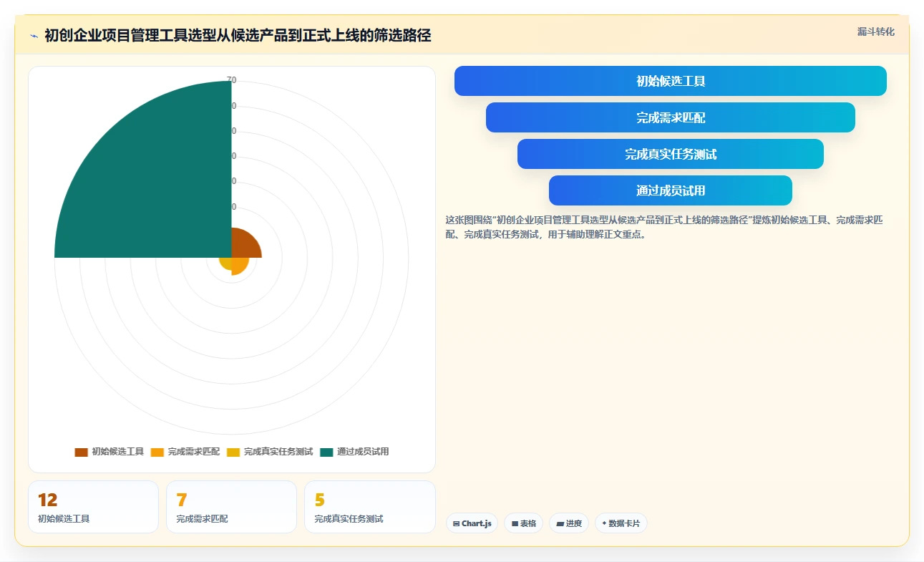The width and height of the screenshot is (924, 562).
Task: Select the 初始候选工具 funnel bar
Action: click(x=671, y=81)
